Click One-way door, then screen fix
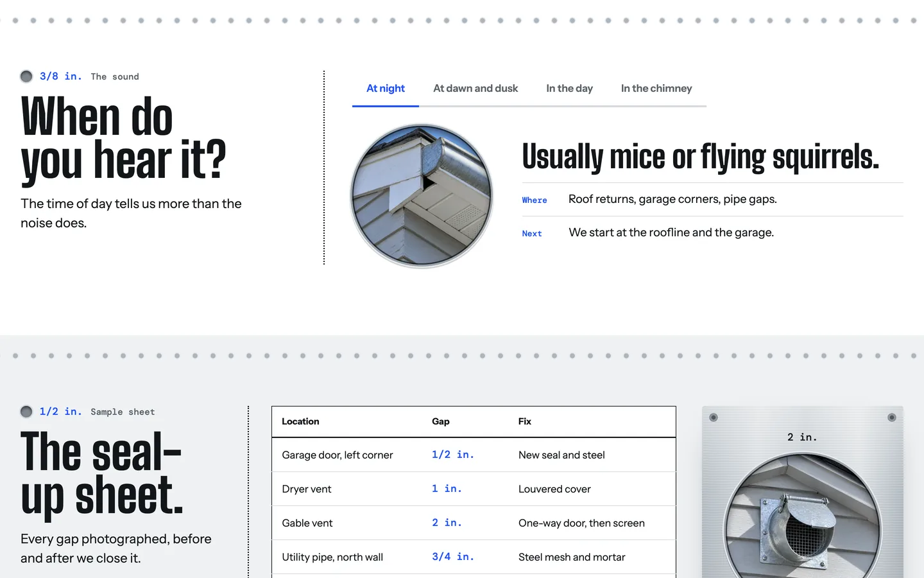The width and height of the screenshot is (924, 578). coord(581,523)
